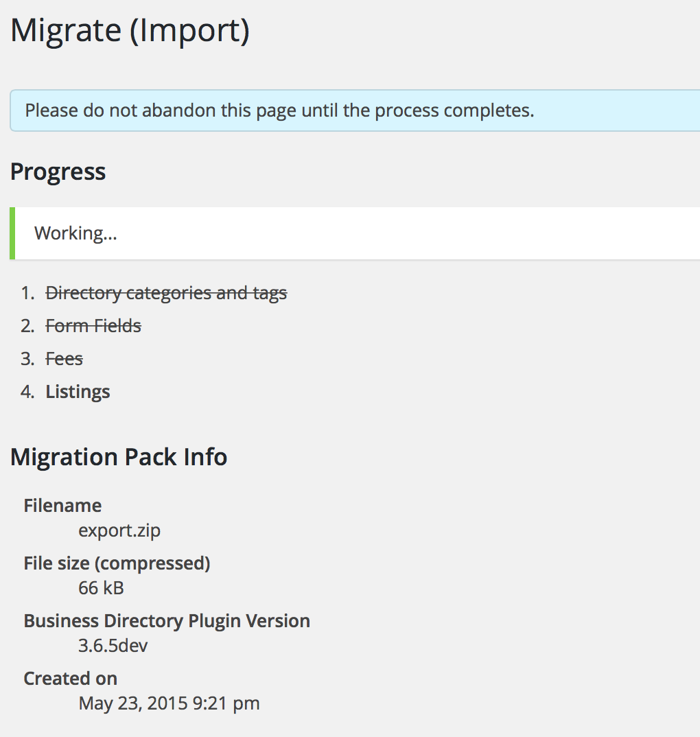Click the Progress section heading
700x737 pixels.
click(58, 172)
